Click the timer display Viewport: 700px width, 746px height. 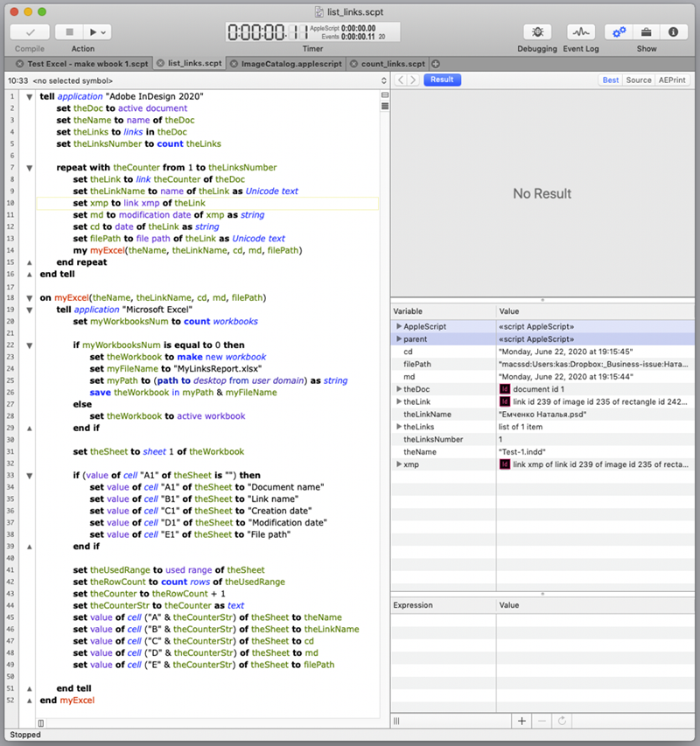(x=312, y=32)
